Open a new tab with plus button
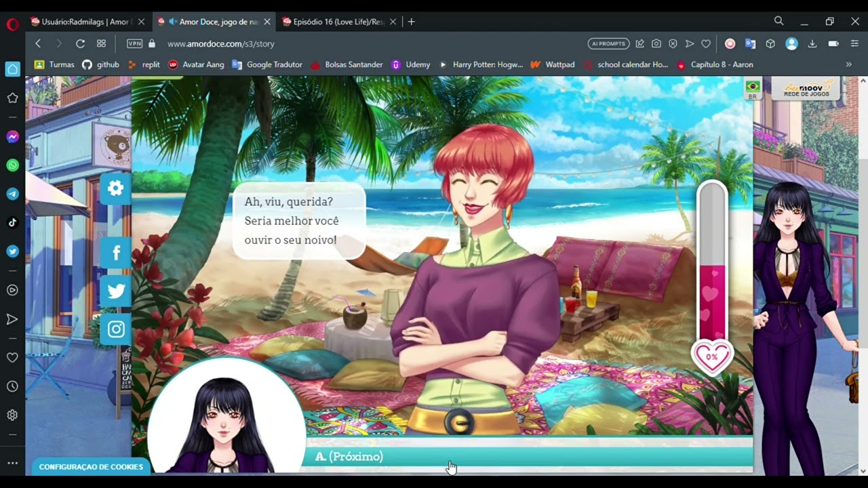The width and height of the screenshot is (868, 488). (x=411, y=22)
